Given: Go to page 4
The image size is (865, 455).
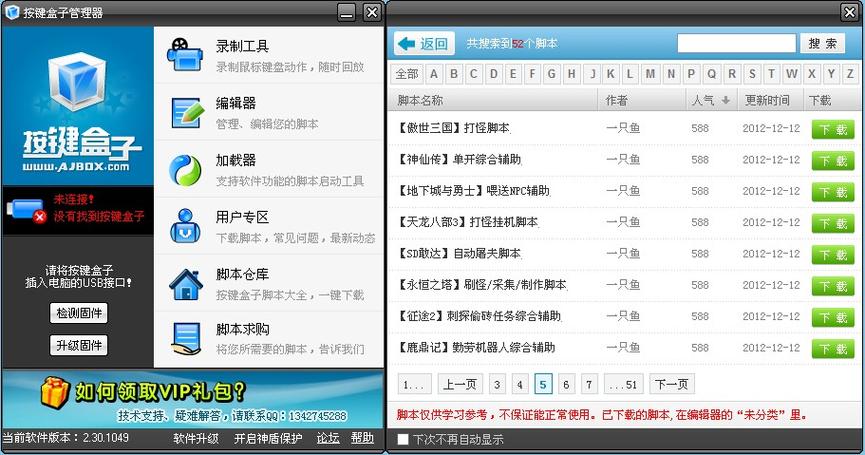Looking at the screenshot, I should click(520, 384).
